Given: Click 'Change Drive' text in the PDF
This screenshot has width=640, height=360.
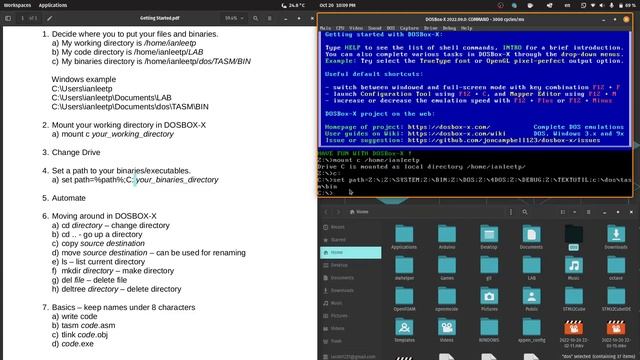Looking at the screenshot, I should [x=76, y=152].
